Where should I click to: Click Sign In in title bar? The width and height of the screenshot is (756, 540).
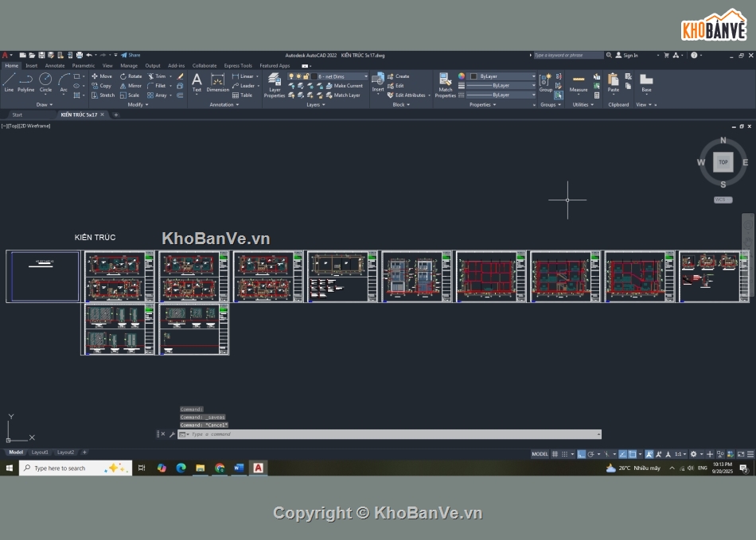click(630, 56)
